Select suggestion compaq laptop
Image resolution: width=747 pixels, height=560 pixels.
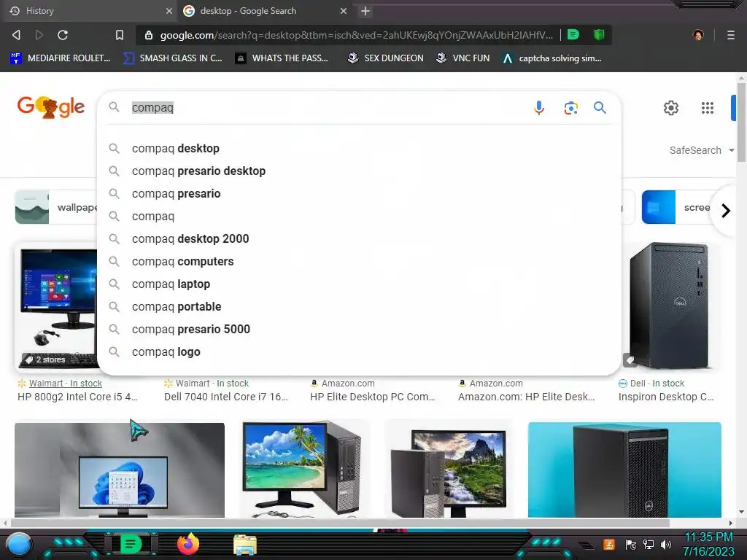359,284
